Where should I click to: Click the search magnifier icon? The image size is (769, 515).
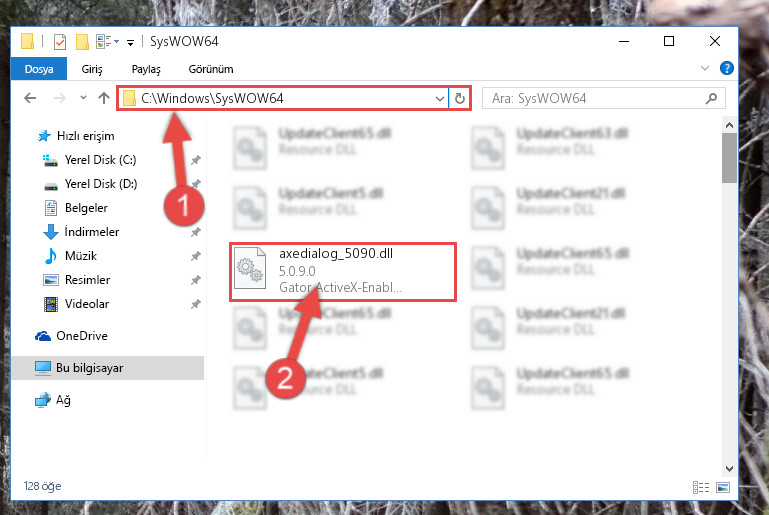pos(711,99)
